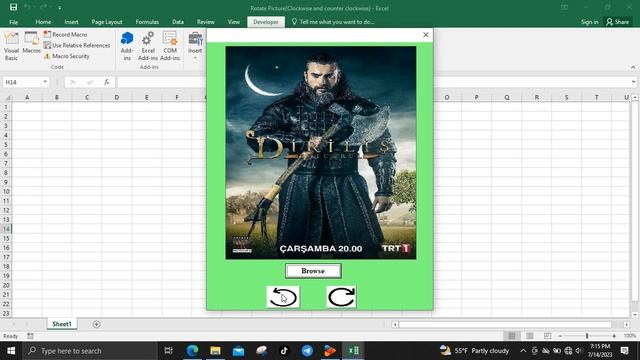Viewport: 640px width, 360px height.
Task: Add a new sheet
Action: (x=96, y=324)
